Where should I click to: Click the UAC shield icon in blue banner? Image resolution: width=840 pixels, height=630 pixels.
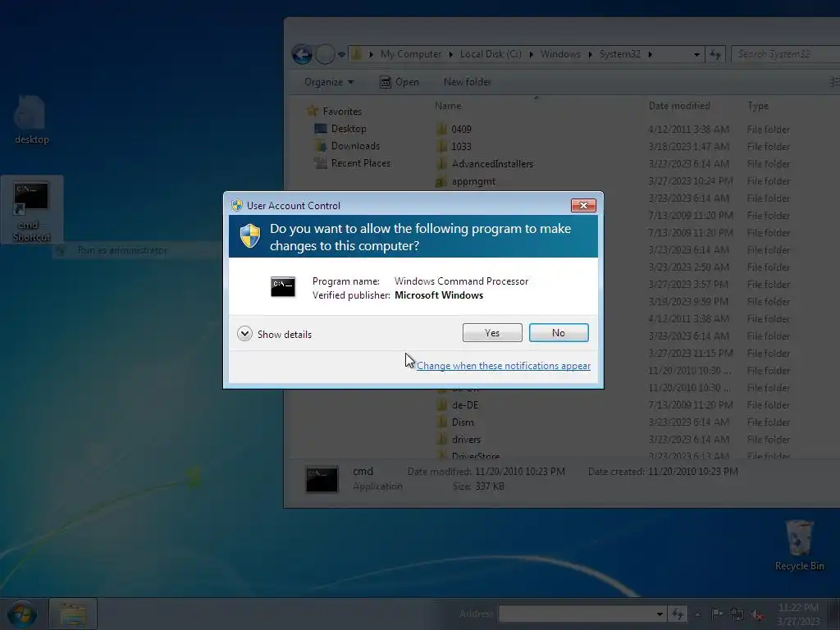coord(249,235)
